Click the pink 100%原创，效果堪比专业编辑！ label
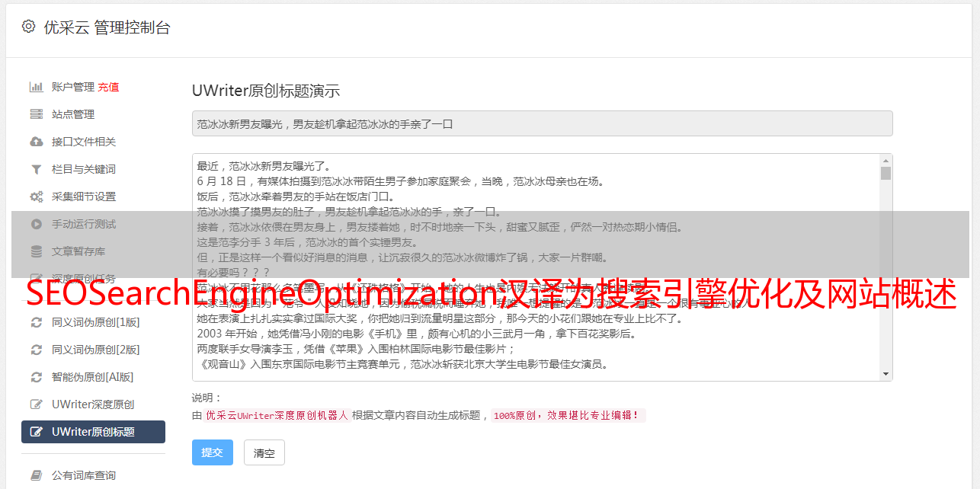This screenshot has width=980, height=489. [568, 415]
